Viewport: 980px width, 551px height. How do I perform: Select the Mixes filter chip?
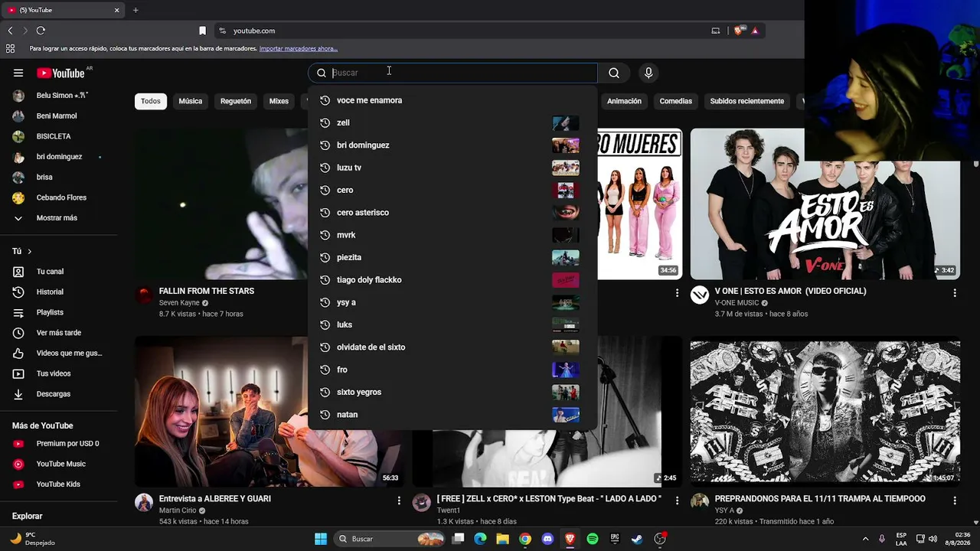click(279, 101)
